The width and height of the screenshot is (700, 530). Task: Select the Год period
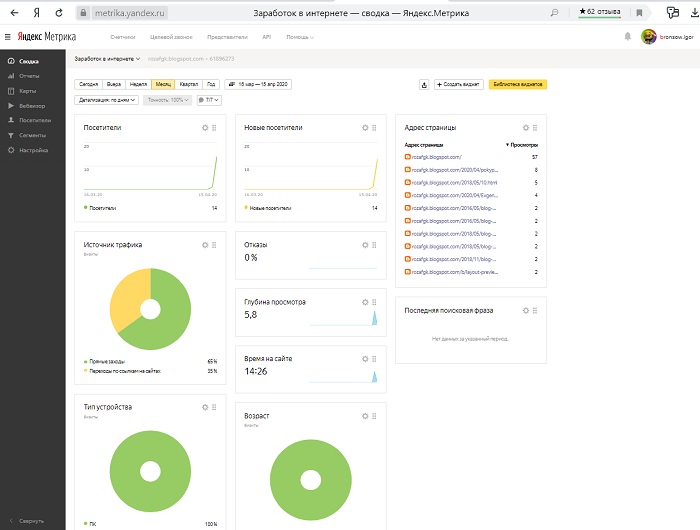point(211,84)
